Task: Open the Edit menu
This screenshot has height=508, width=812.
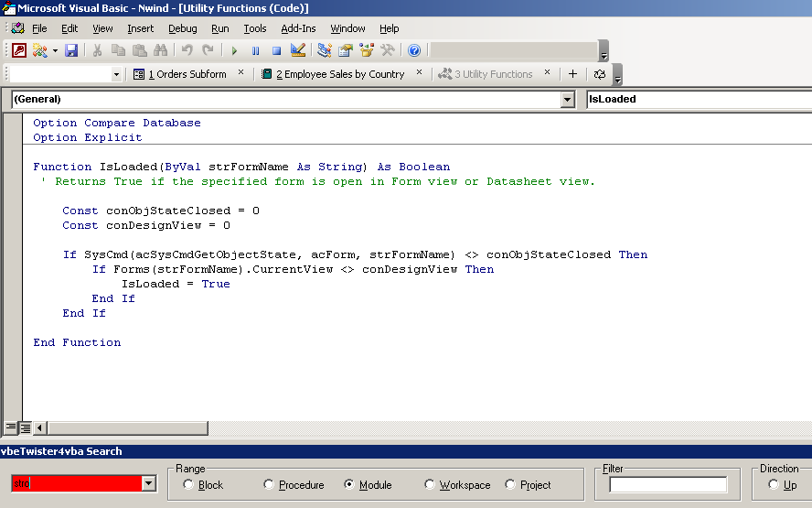Action: 69,28
